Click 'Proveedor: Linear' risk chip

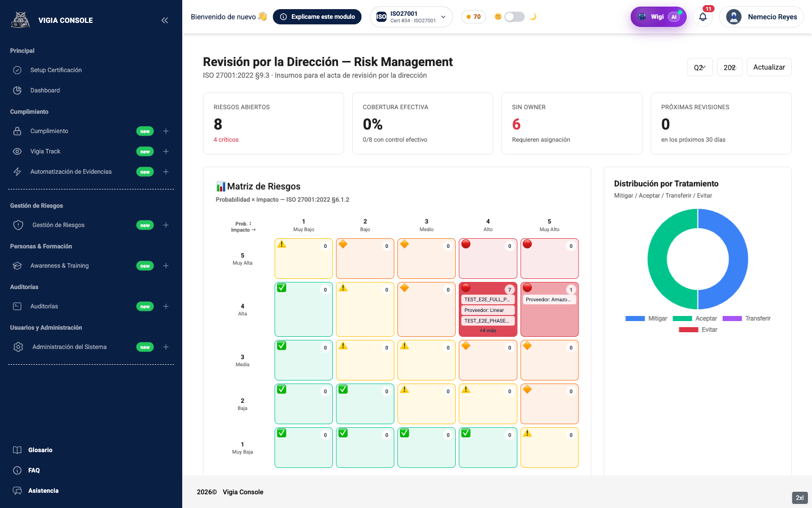[488, 310]
